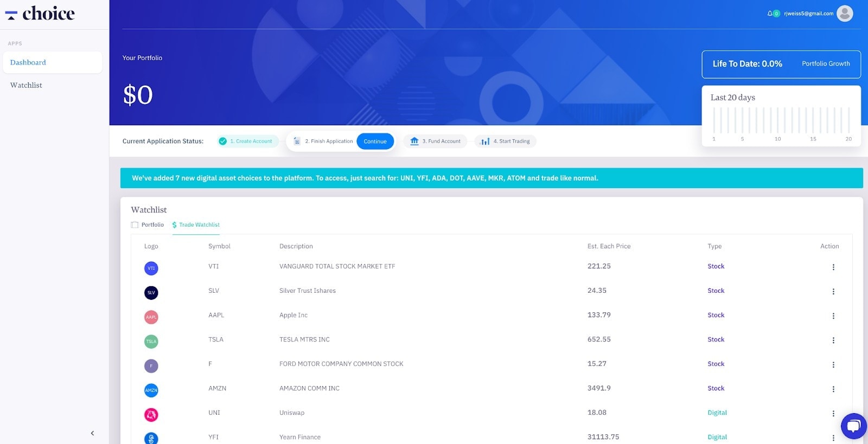
Task: Go to Dashboard in sidebar
Action: pos(52,62)
